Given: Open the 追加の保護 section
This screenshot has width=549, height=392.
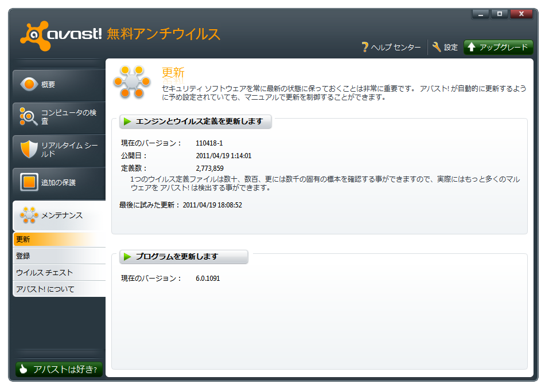Looking at the screenshot, I should coord(59,182).
